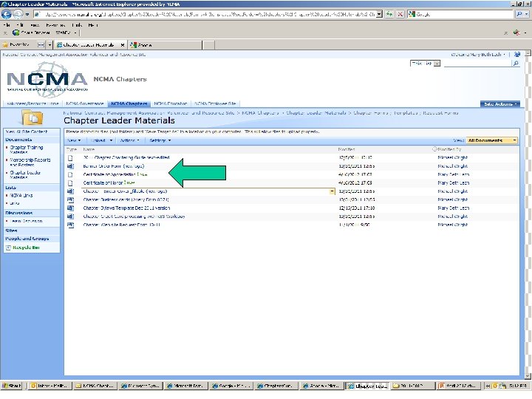532x399 pixels.
Task: Open Membership Reports and Rosters sidebar link
Action: pyautogui.click(x=30, y=162)
